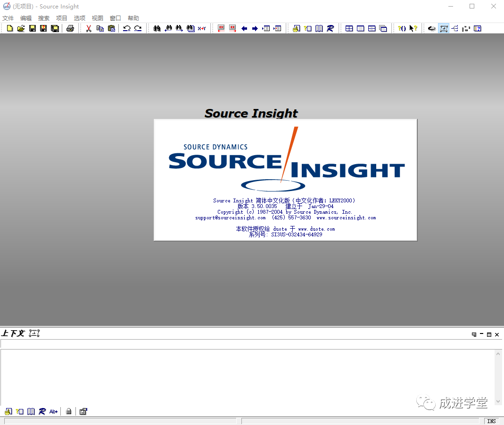Open the 帮助 menu
504x425 pixels.
coord(133,18)
